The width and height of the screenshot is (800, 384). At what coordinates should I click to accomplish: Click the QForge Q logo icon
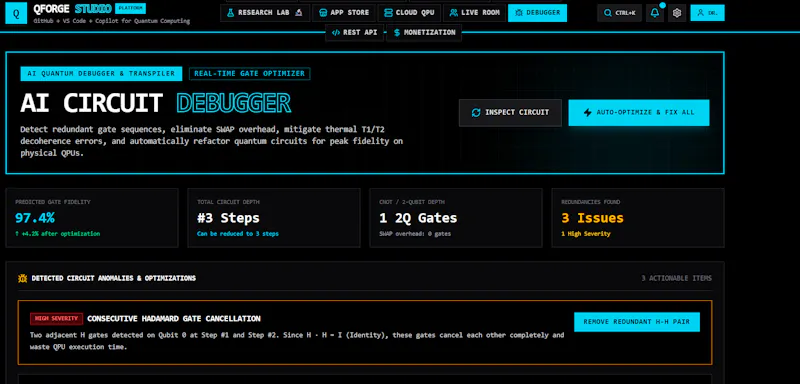tap(16, 14)
